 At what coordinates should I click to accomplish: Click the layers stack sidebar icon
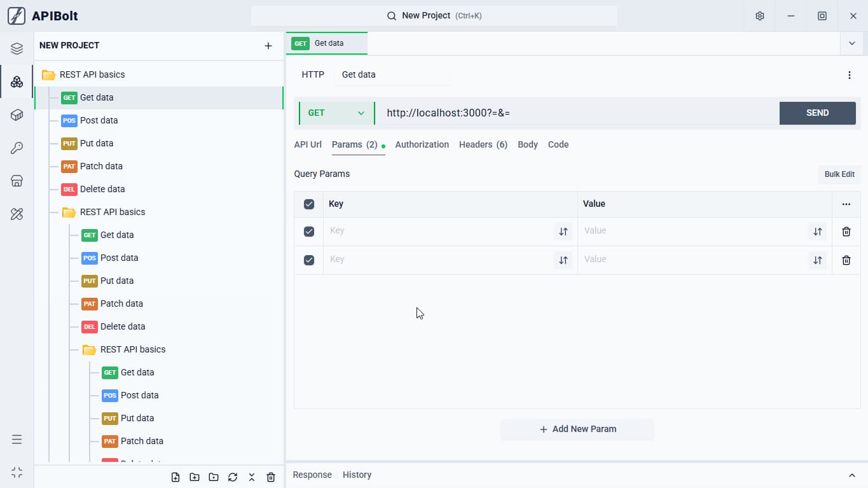point(17,48)
